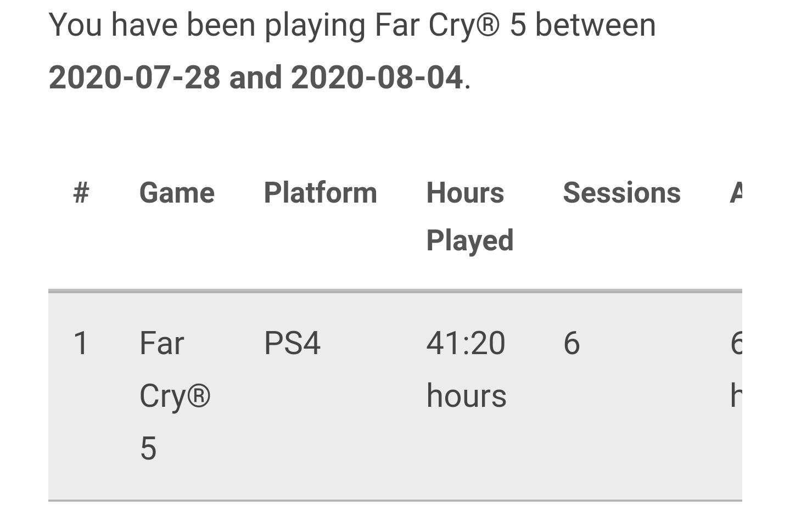Click the end date 2020-08-04

tap(377, 77)
